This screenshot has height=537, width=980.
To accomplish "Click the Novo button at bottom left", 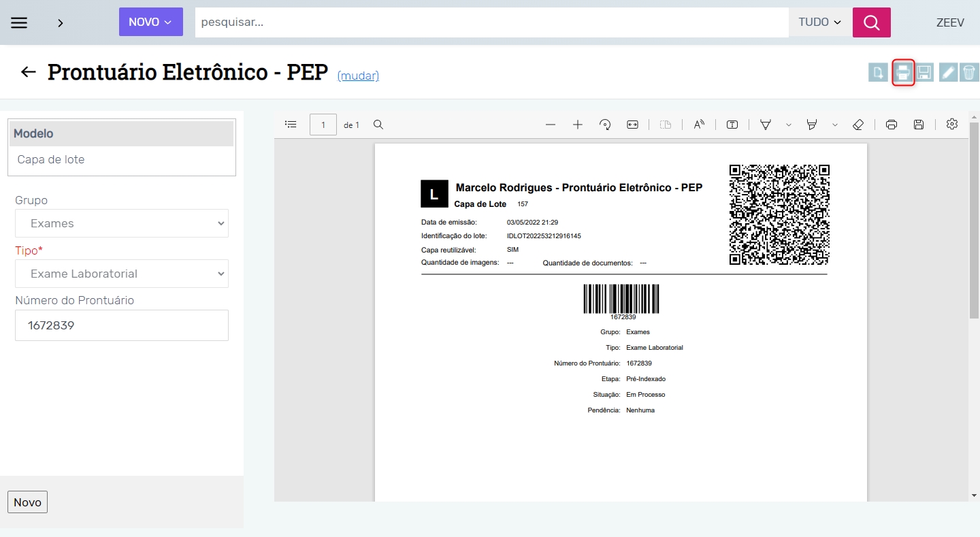I will 27,502.
